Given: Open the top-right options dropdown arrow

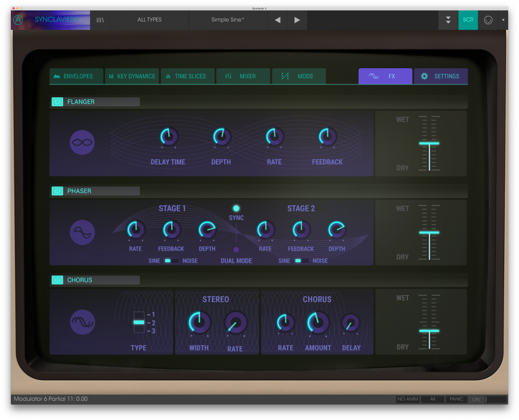Looking at the screenshot, I should [503, 20].
